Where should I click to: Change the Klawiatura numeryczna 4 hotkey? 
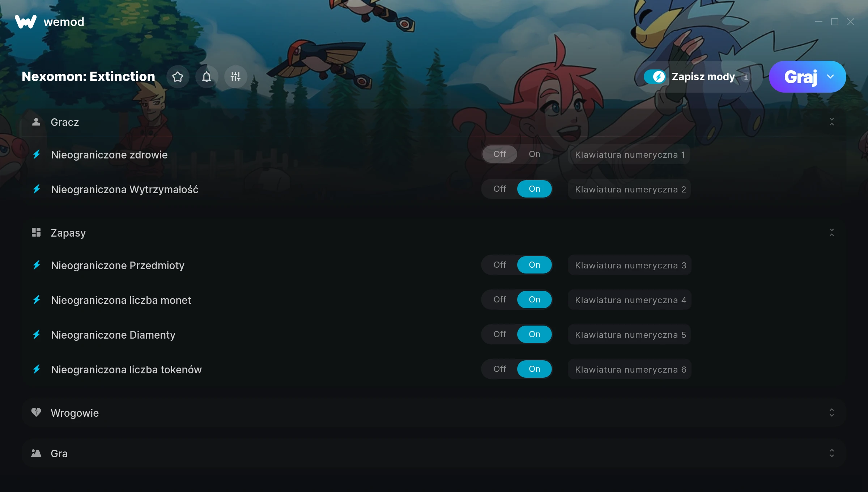(x=630, y=300)
